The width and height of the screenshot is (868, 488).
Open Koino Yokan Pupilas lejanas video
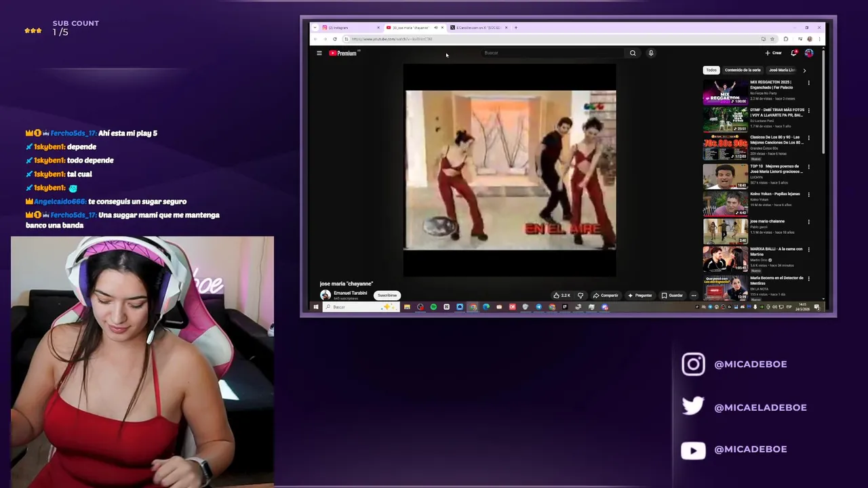(725, 203)
